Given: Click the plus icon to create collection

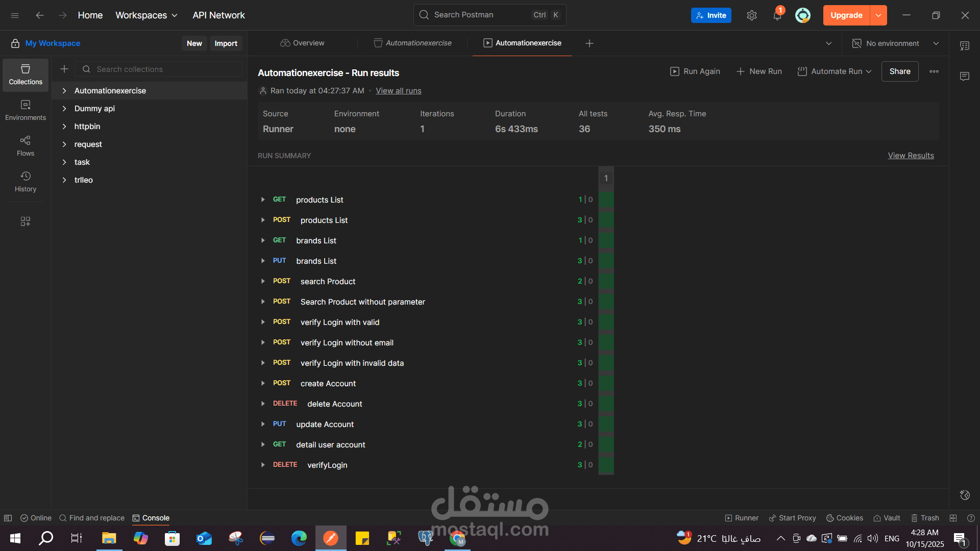Looking at the screenshot, I should click(64, 69).
